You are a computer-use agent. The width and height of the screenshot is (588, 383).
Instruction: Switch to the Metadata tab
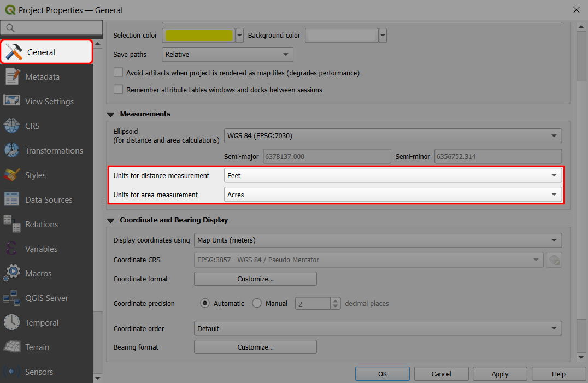tap(46, 76)
